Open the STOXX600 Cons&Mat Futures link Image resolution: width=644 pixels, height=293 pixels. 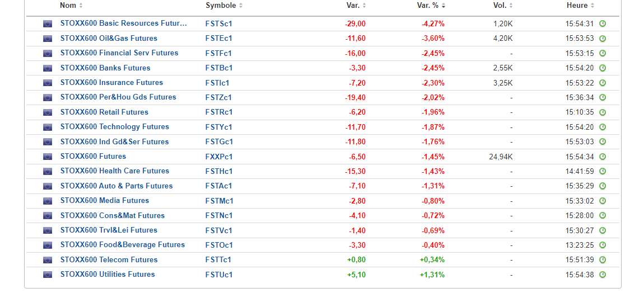(112, 216)
